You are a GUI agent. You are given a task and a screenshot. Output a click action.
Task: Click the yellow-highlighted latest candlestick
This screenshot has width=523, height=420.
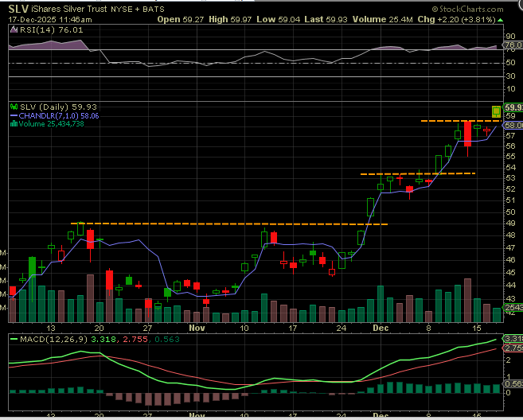496,111
